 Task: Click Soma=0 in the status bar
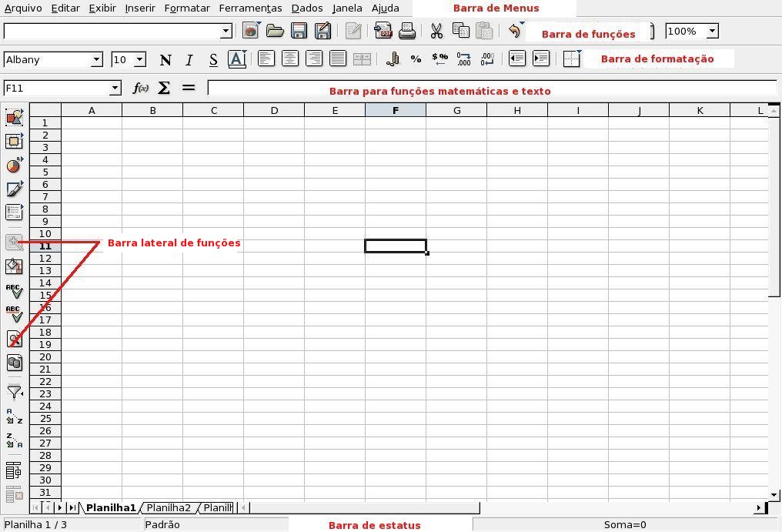pyautogui.click(x=625, y=524)
